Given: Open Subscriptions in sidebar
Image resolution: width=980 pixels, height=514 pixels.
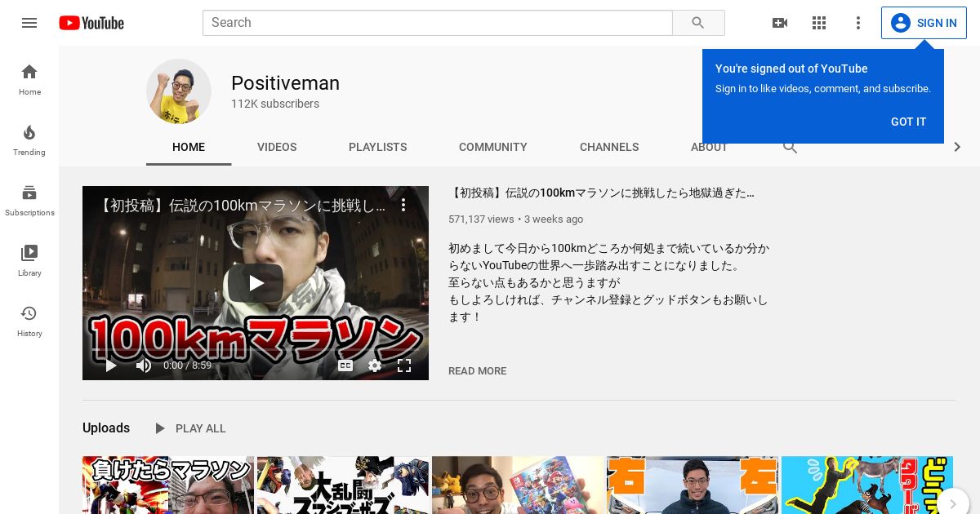Looking at the screenshot, I should (29, 200).
